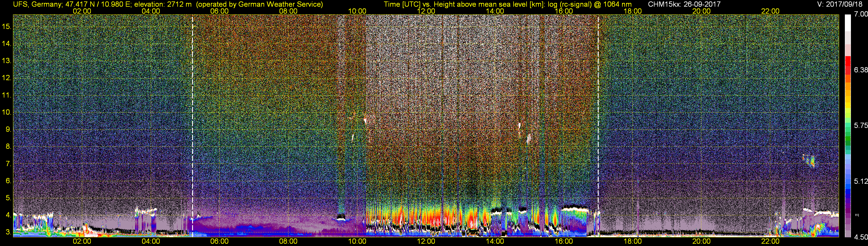Image resolution: width=868 pixels, height=246 pixels.
Task: Click the 04:00 label on the bottom time axis
Action: 151,241
